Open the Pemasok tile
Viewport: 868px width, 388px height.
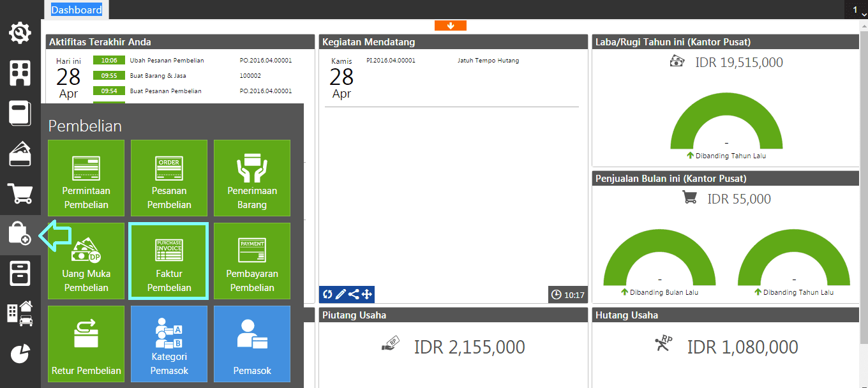251,344
